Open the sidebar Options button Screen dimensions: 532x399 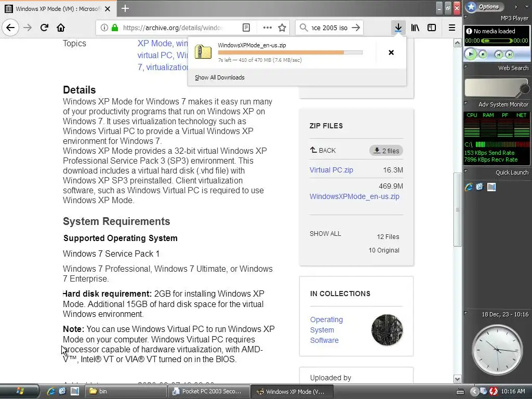coord(485,6)
